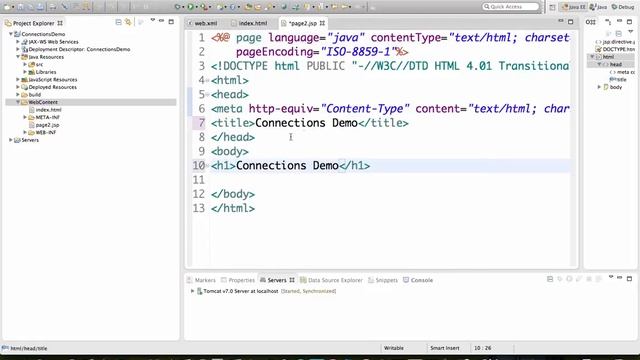Expand Deployment Descriptor: ConnectionsDemo node
This screenshot has height=360, width=640.
point(18,49)
